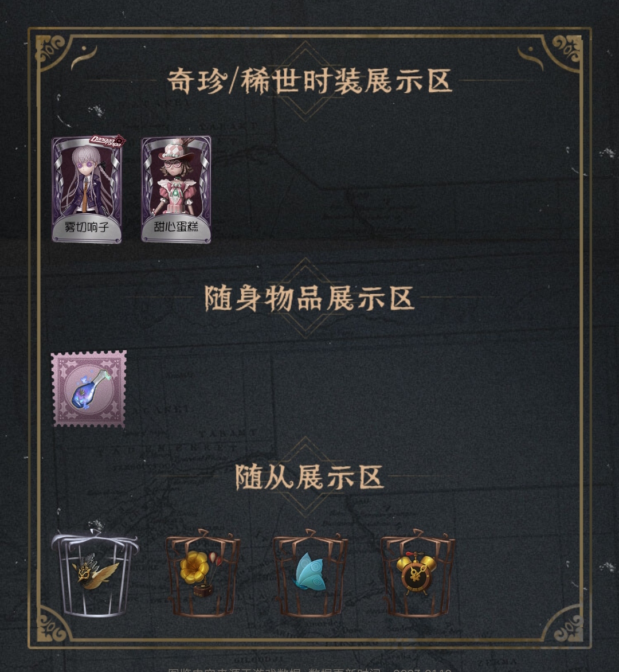This screenshot has width=619, height=672.
Task: Click the 随从展示区 heading
Action: point(309,477)
